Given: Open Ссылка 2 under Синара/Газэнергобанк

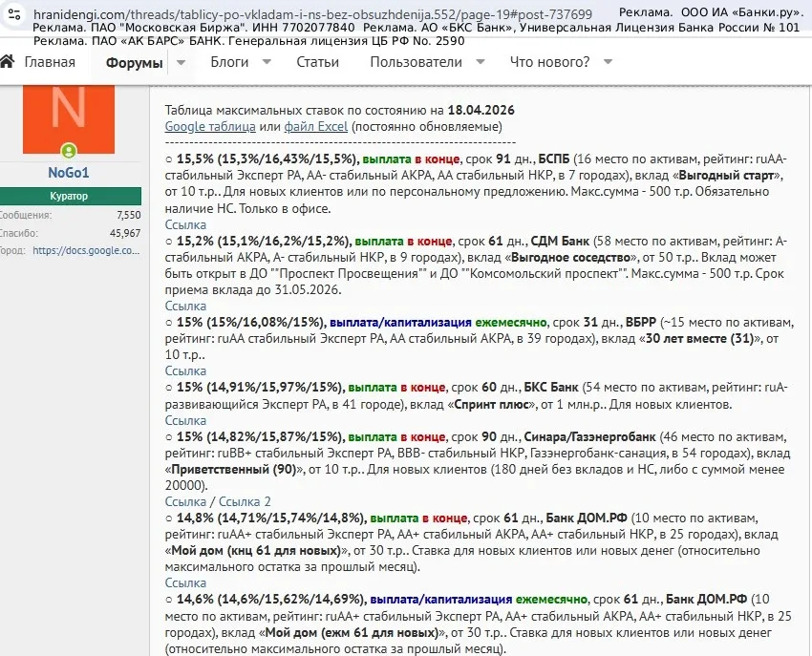Looking at the screenshot, I should pyautogui.click(x=245, y=500).
